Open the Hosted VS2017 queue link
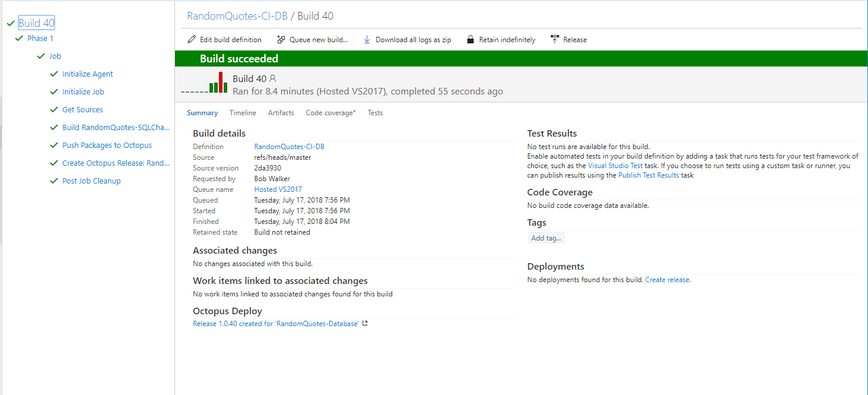 click(278, 189)
